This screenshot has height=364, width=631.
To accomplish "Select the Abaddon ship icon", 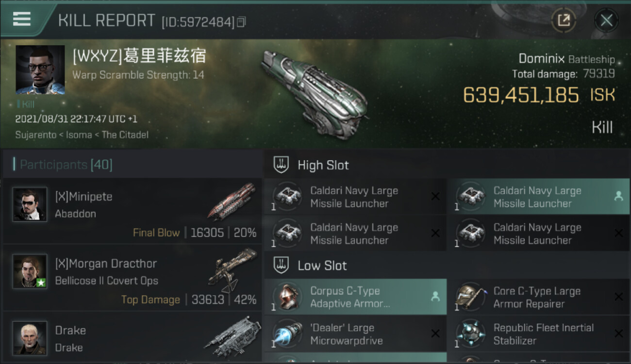I will 232,201.
